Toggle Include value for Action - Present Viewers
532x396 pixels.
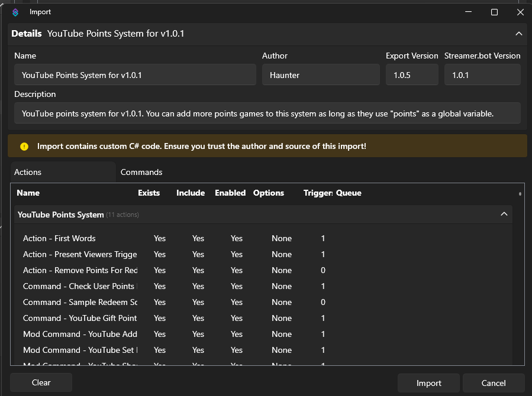(198, 254)
